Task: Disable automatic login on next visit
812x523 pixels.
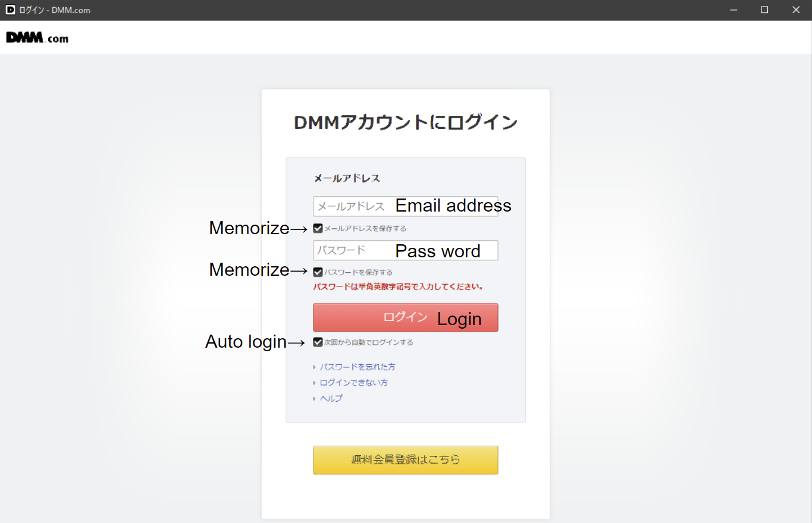Action: [317, 342]
